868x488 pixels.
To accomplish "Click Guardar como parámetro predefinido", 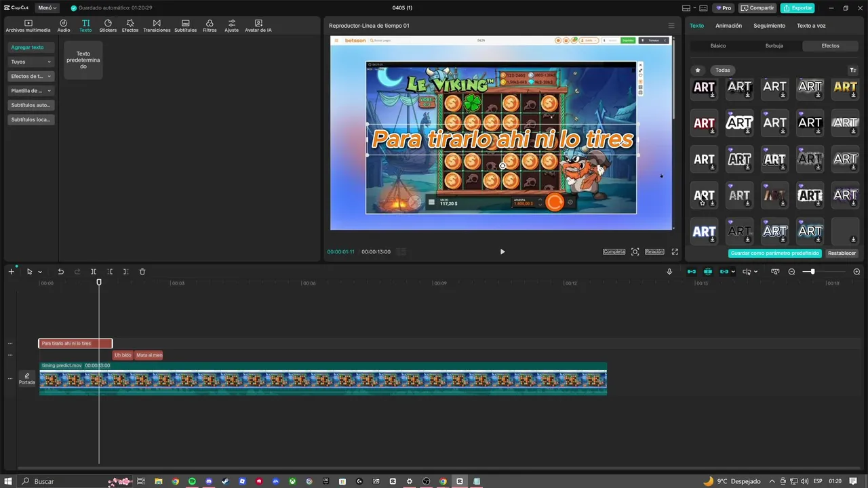I will tap(775, 253).
